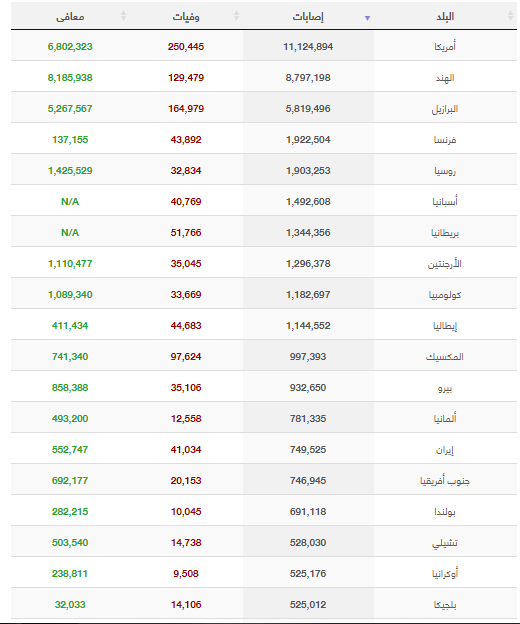Viewport: 520px width, 624px height.
Task: Sort table by وفيات column header
Action: click(x=186, y=16)
